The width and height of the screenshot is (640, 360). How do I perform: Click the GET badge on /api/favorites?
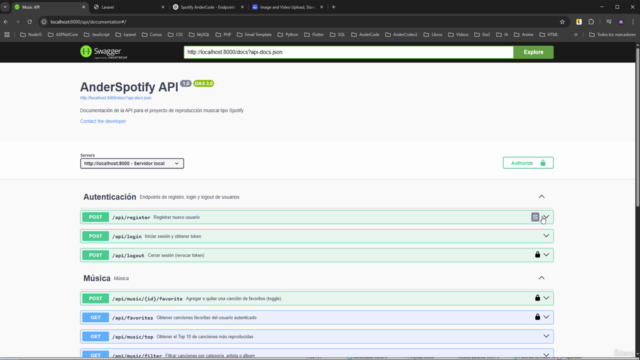click(x=96, y=317)
